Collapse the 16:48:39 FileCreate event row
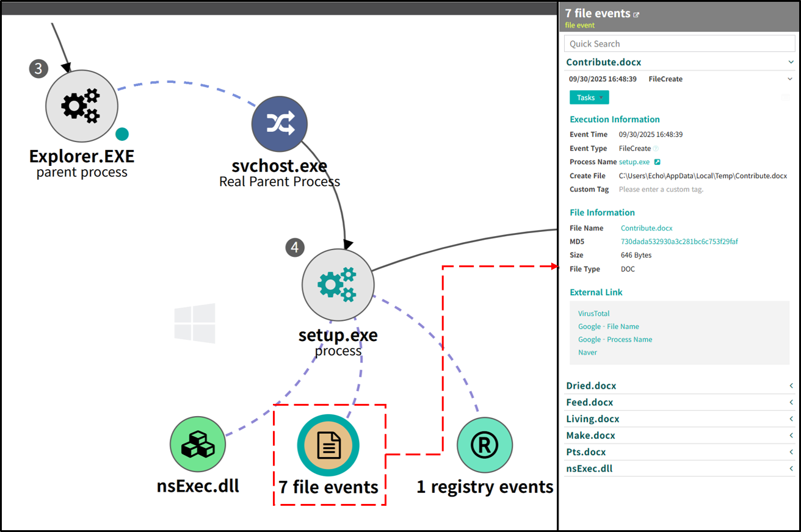The width and height of the screenshot is (801, 532). (x=791, y=79)
